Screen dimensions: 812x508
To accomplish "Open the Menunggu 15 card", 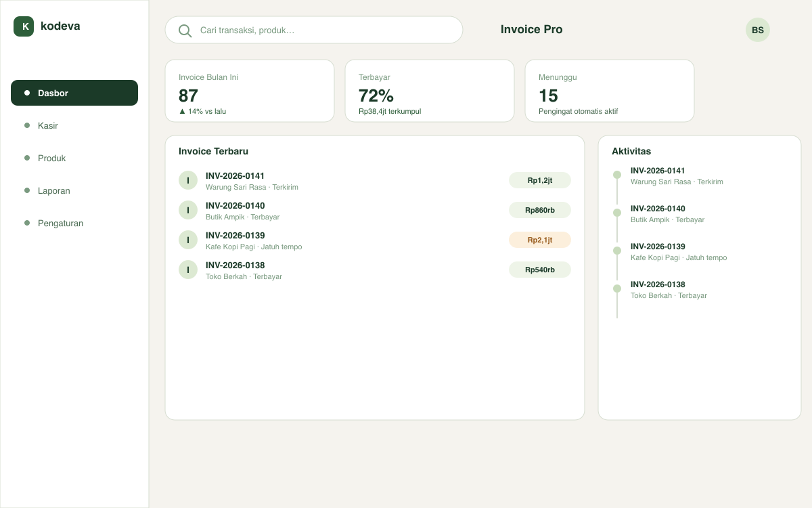I will [x=610, y=91].
